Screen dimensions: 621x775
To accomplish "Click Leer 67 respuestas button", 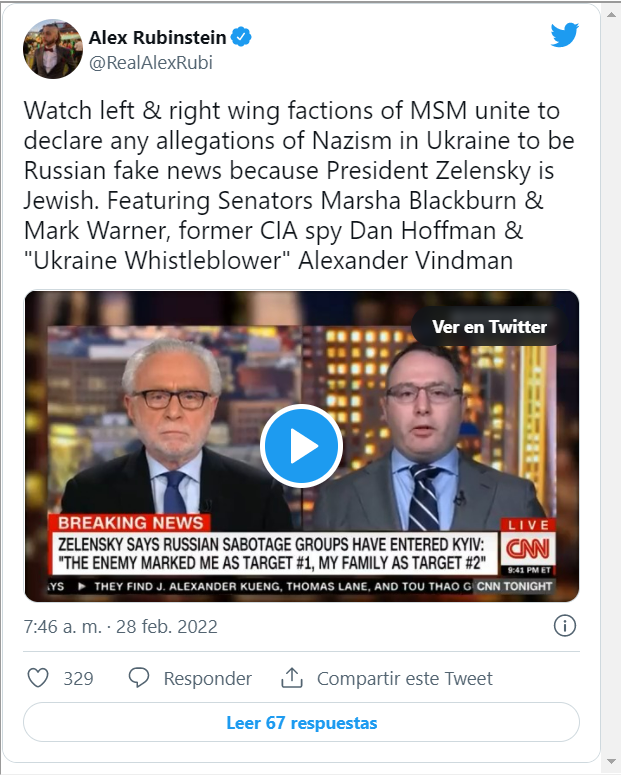I will pyautogui.click(x=301, y=722).
